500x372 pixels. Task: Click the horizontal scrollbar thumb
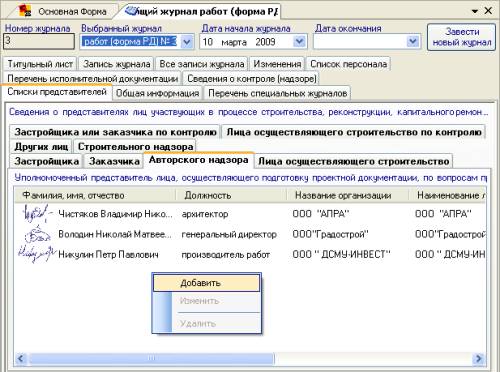point(151,359)
